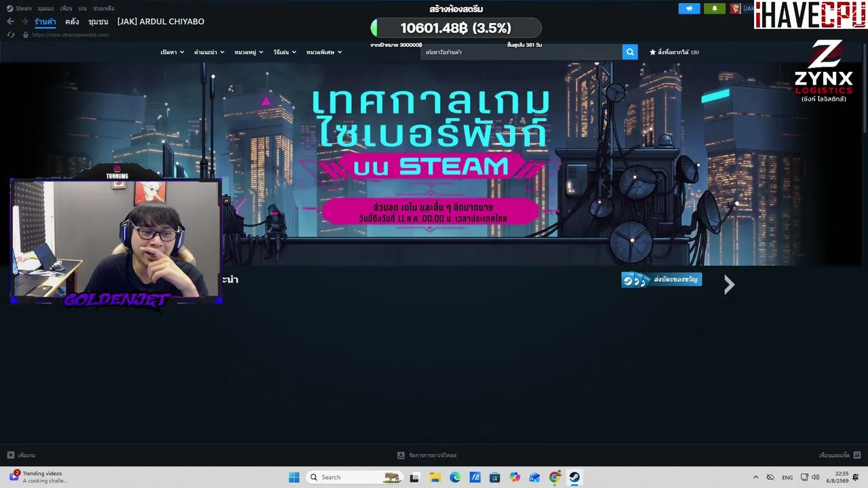Image resolution: width=868 pixels, height=488 pixels.
Task: Expand the คำแนะนำ store dropdown
Action: click(209, 52)
